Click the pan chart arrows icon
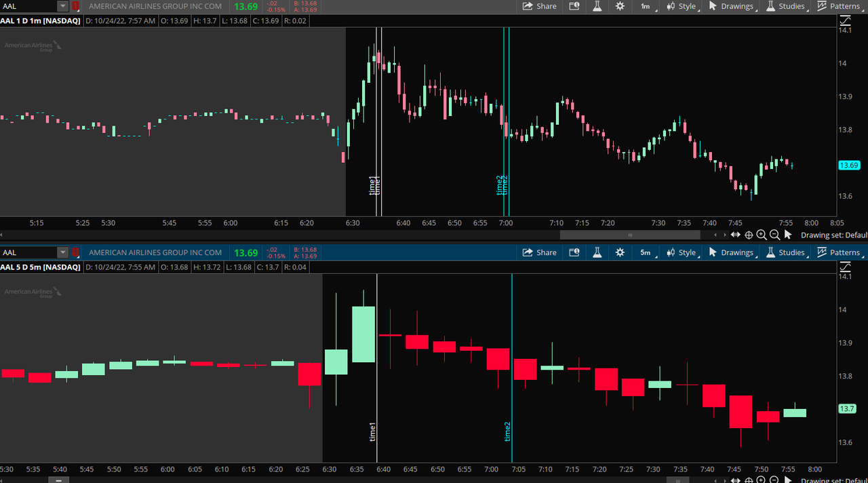868x483 pixels. point(736,235)
